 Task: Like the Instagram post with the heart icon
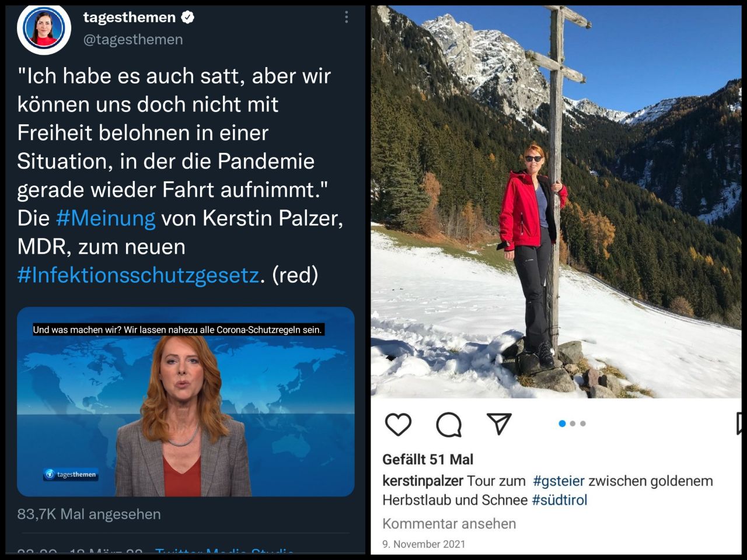pyautogui.click(x=398, y=424)
